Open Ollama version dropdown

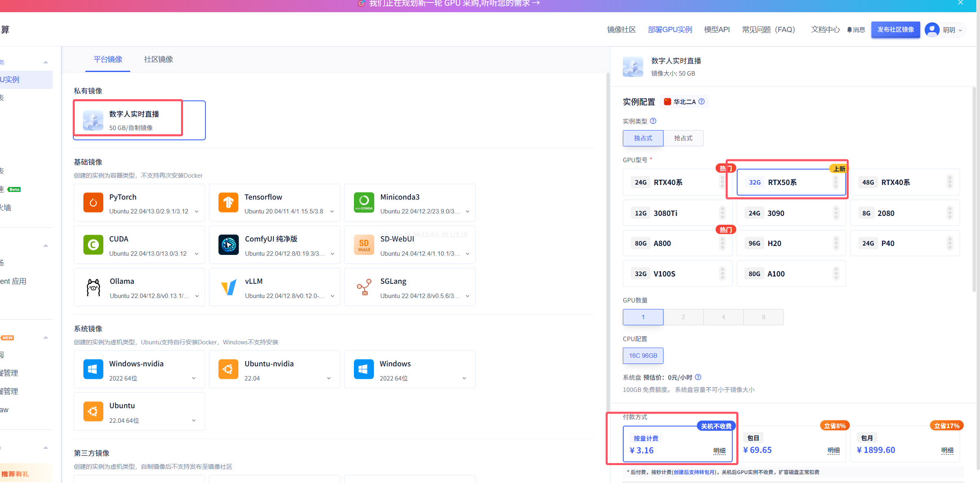coord(197,296)
